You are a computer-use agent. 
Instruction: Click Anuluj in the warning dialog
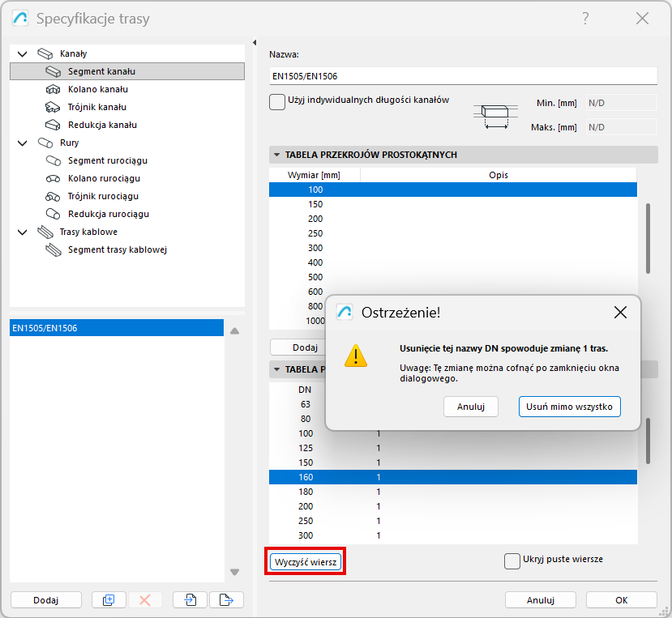471,407
